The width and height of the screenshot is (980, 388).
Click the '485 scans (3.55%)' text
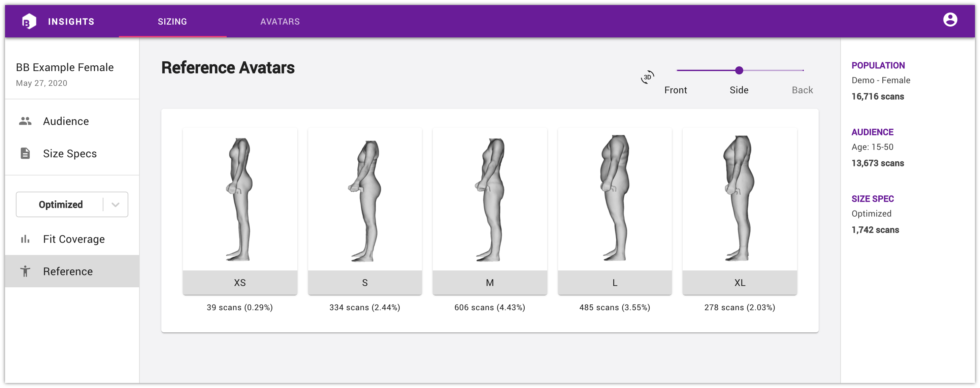[615, 308]
